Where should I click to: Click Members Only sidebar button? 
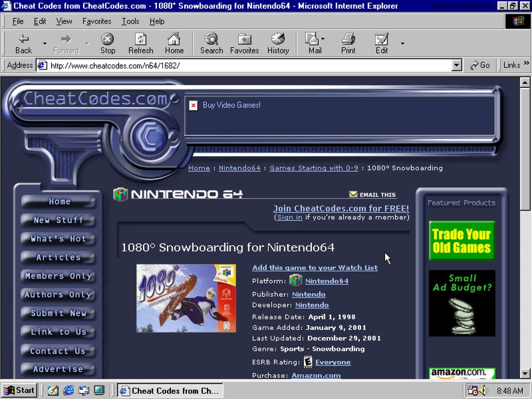click(x=59, y=276)
